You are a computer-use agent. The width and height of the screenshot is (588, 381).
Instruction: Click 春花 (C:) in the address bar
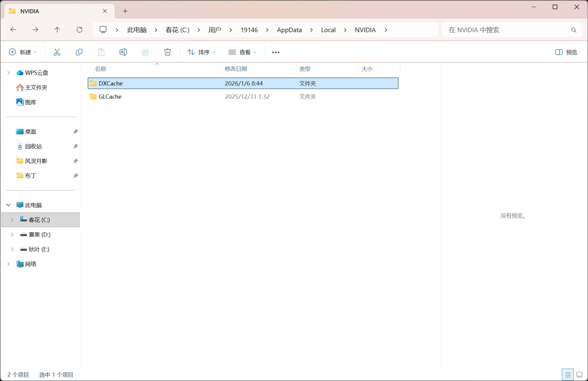pos(178,30)
